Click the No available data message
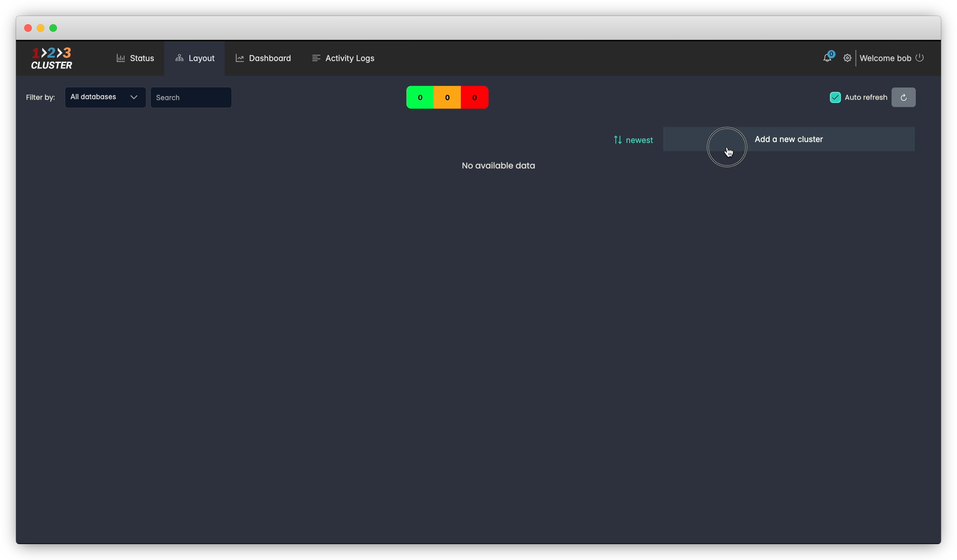 498,165
